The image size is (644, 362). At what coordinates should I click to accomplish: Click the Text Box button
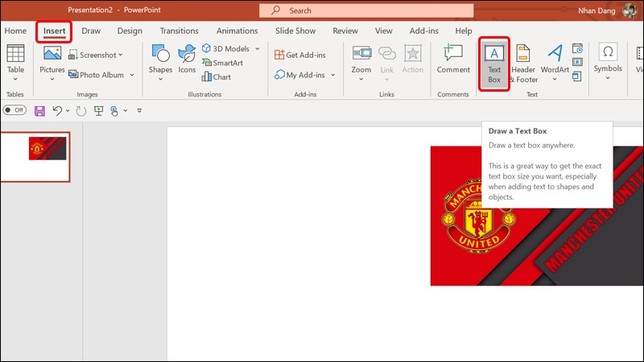(494, 64)
